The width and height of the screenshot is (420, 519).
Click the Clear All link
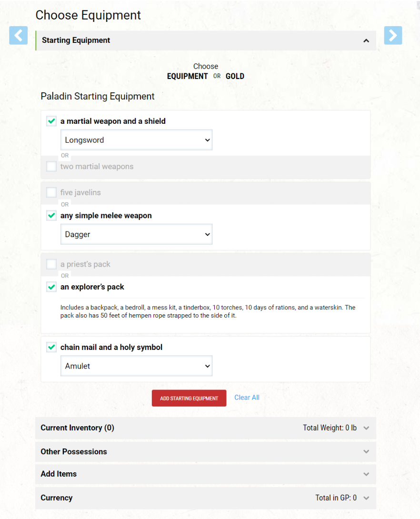(247, 398)
